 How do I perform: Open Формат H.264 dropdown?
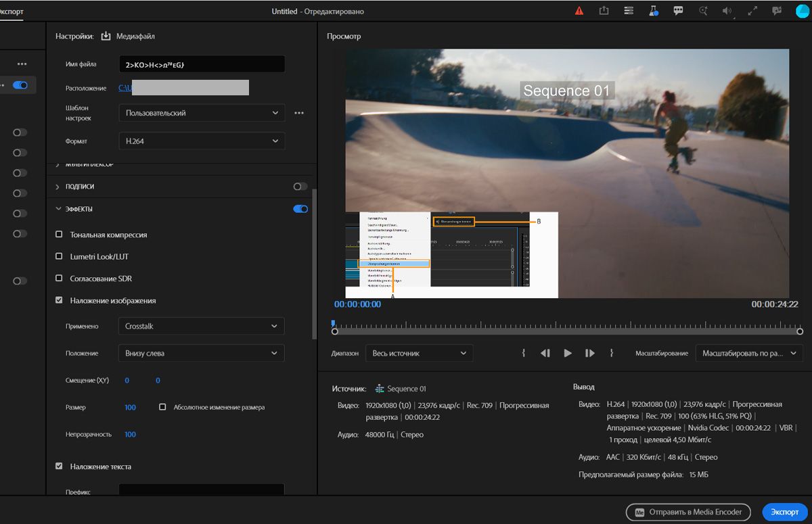202,141
